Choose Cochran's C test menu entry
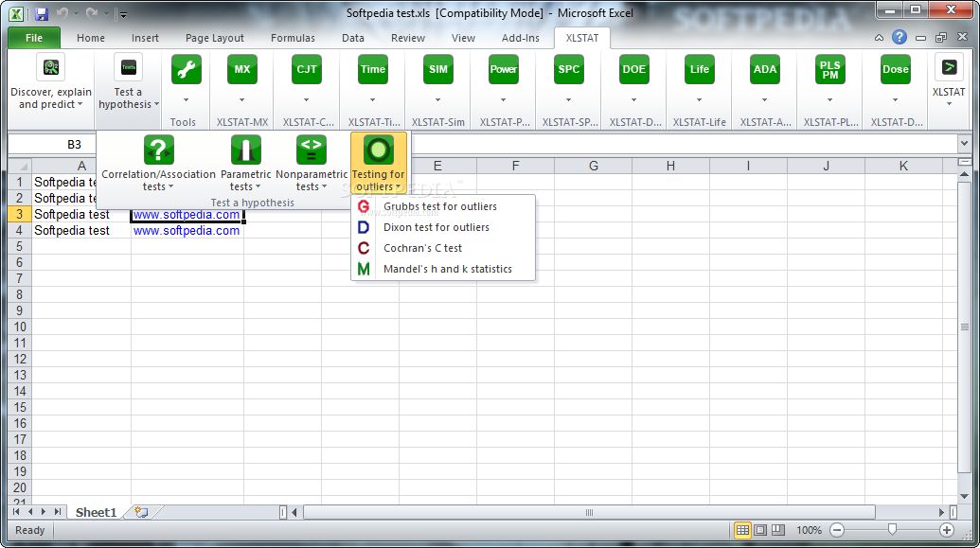The width and height of the screenshot is (980, 548). click(443, 248)
